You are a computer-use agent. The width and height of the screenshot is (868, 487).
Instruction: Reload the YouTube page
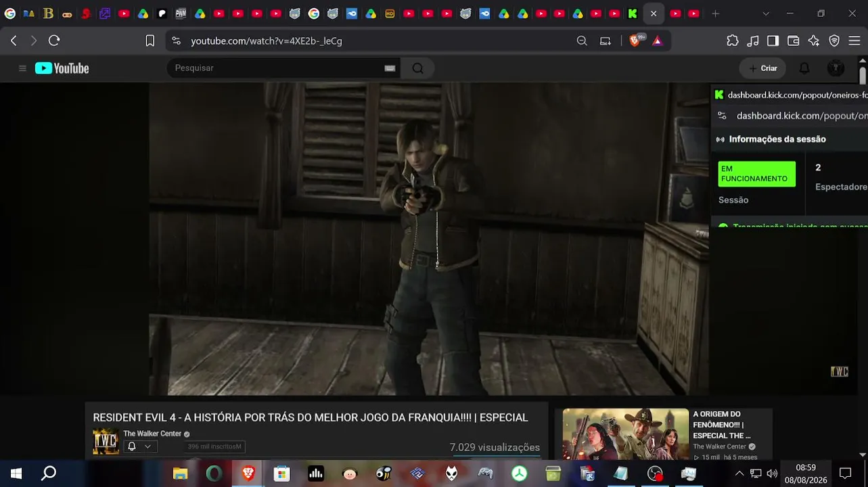pyautogui.click(x=54, y=41)
